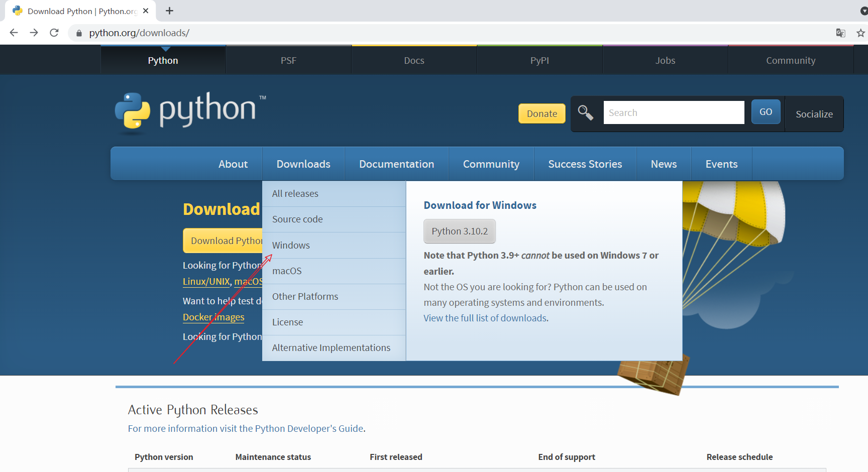The image size is (868, 472).
Task: Select Alternative Implementations in dropdown
Action: click(x=334, y=348)
